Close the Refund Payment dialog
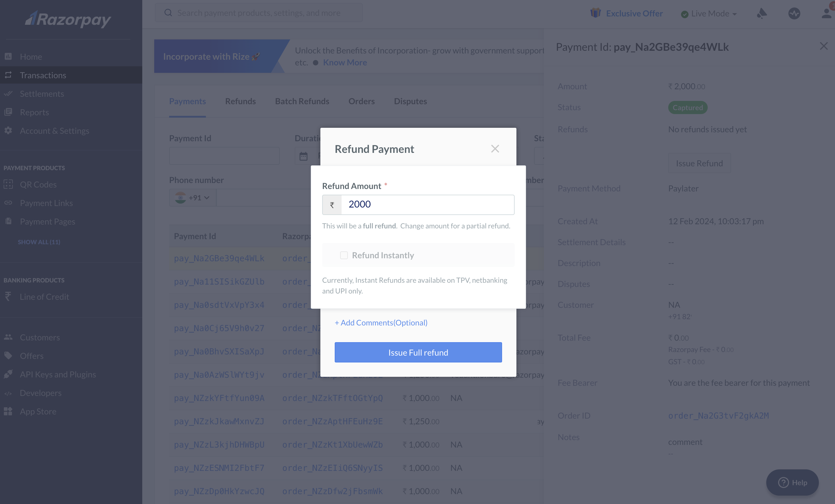Screen dimensions: 835x504 coord(495,149)
